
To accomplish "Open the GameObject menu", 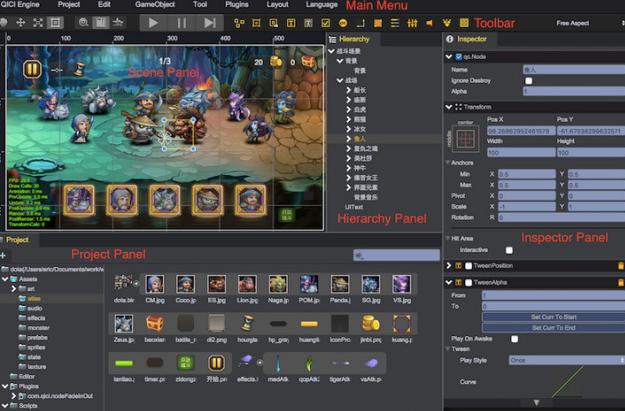I will click(x=155, y=4).
